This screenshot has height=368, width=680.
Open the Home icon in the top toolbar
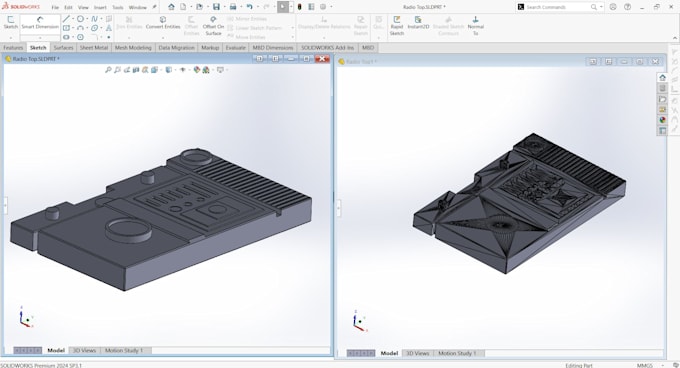click(171, 7)
